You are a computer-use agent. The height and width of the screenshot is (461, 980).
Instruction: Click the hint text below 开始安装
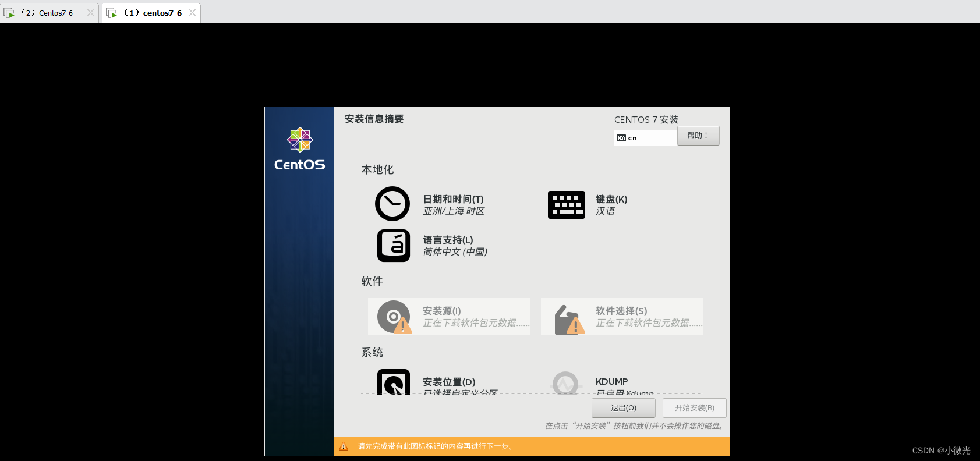click(635, 426)
